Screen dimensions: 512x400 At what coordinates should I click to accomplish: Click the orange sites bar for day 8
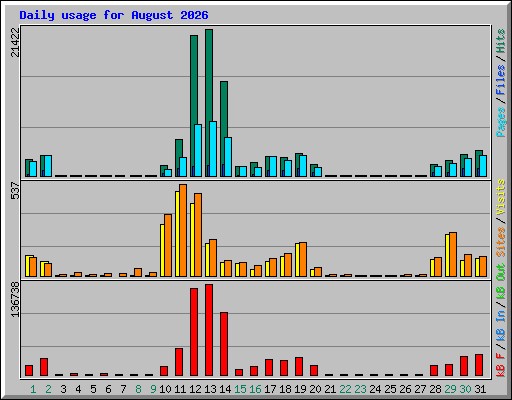138,272
